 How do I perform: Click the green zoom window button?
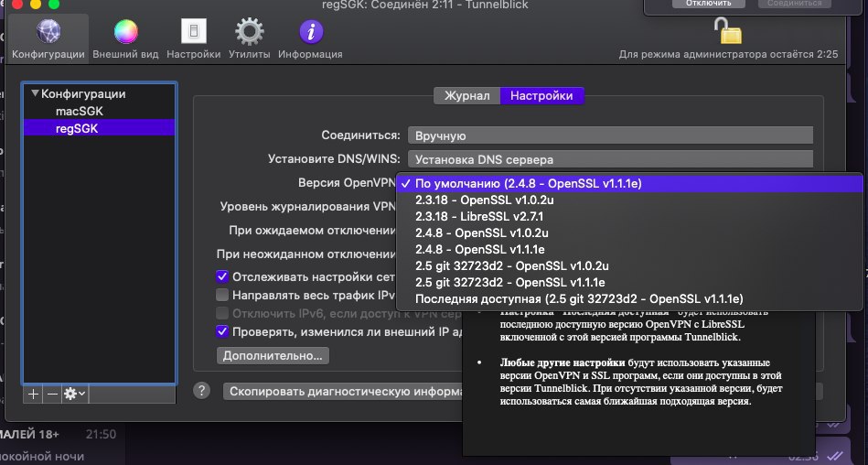point(54,5)
